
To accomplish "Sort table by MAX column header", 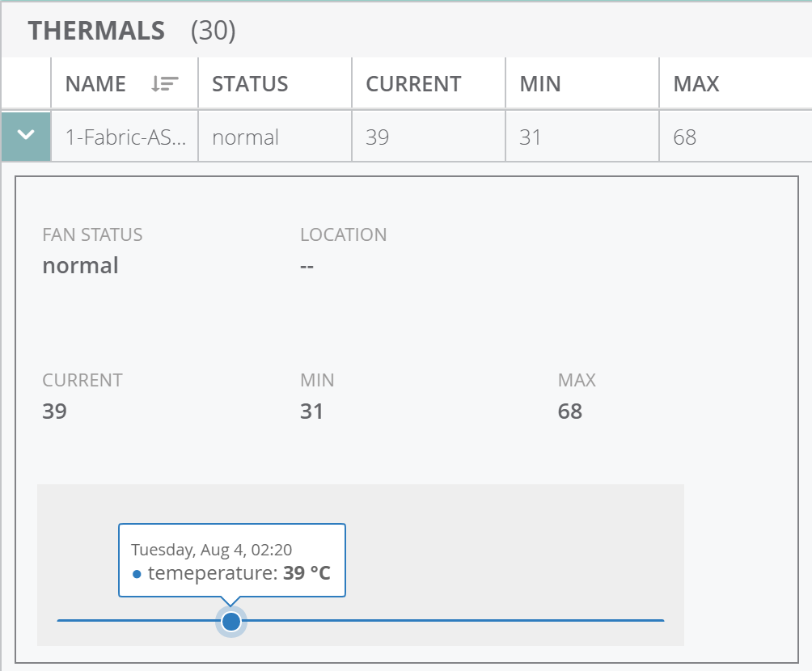I will click(696, 84).
